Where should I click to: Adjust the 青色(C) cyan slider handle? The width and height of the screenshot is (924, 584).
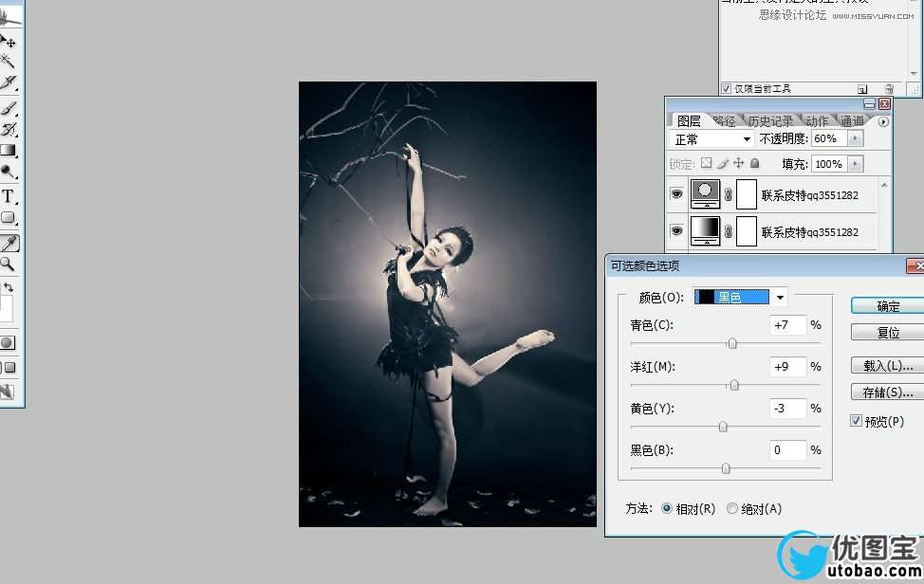pos(731,342)
